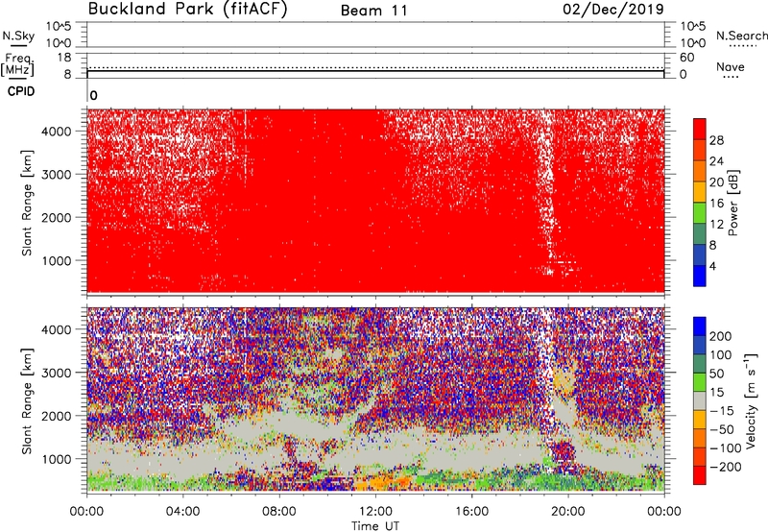Click the '-200' tick on Velocity colorbar
Image resolution: width=768 pixels, height=532 pixels.
(726, 467)
